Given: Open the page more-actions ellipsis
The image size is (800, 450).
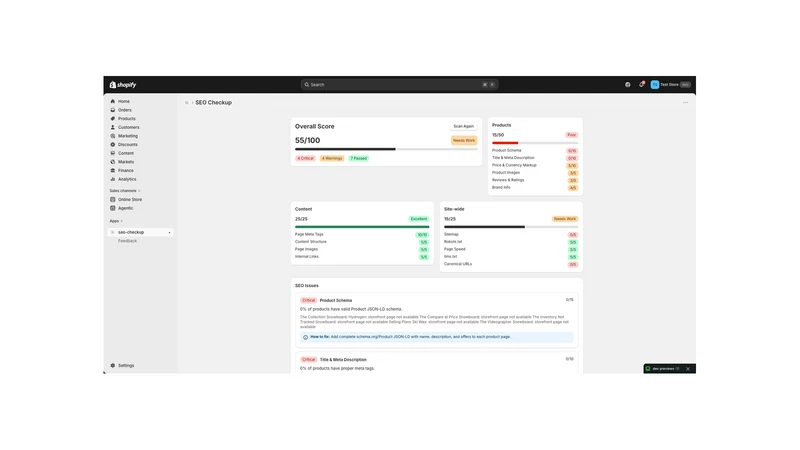Looking at the screenshot, I should tap(685, 103).
